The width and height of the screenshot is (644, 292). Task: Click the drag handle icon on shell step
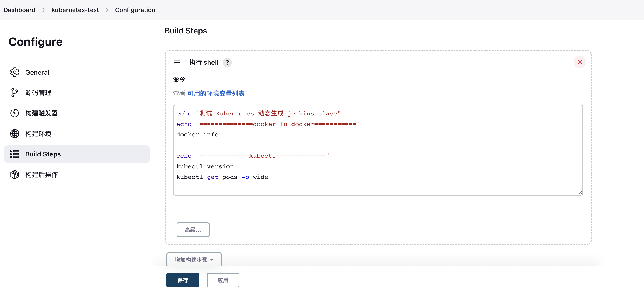click(x=177, y=62)
